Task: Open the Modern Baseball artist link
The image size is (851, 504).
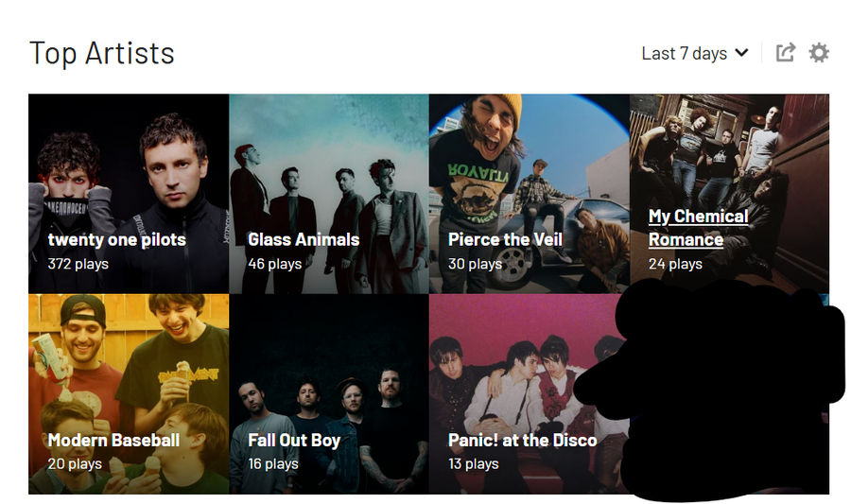Action: pos(113,440)
